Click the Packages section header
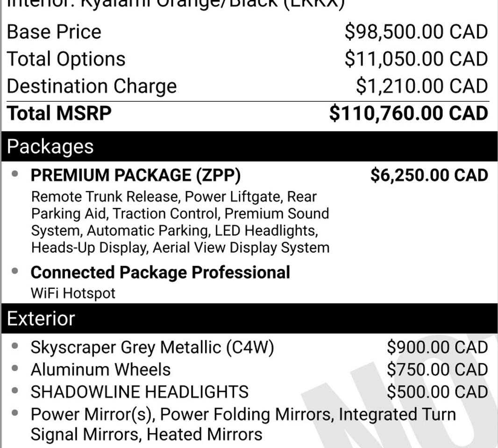 point(249,146)
